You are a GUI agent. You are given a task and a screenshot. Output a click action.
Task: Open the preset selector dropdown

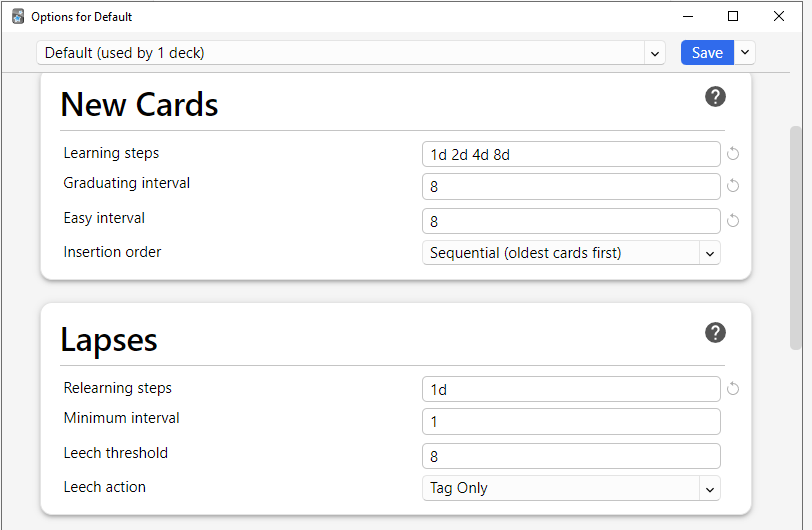[x=655, y=53]
